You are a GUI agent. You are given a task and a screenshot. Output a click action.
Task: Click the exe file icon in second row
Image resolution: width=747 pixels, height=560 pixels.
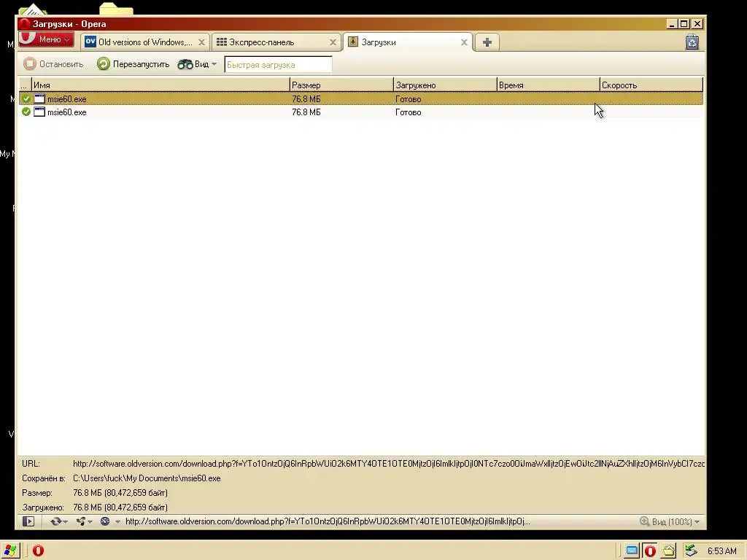39,112
